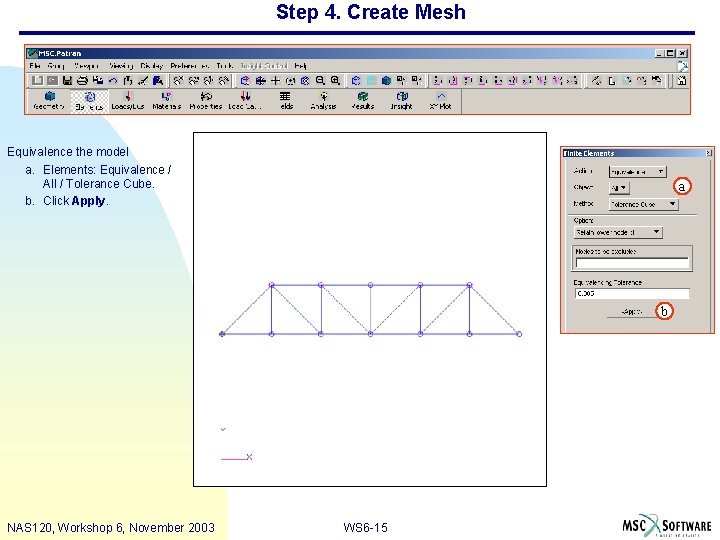The image size is (720, 540).
Task: Expand the Action dropdown showing Equivalence
Action: (637, 172)
